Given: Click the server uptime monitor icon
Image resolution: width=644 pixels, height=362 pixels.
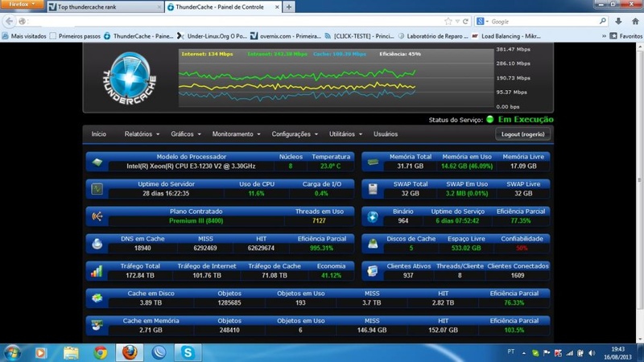Looking at the screenshot, I should pyautogui.click(x=97, y=189).
